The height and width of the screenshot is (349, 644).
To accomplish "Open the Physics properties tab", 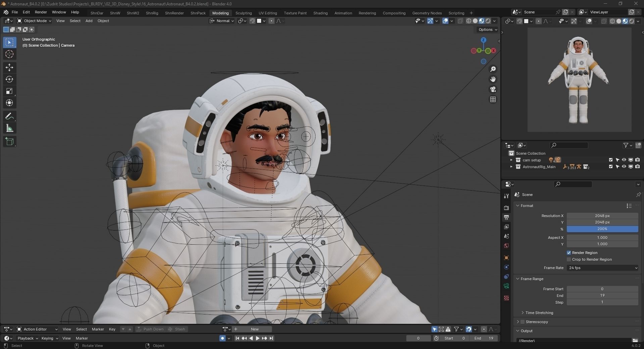I will (x=506, y=267).
